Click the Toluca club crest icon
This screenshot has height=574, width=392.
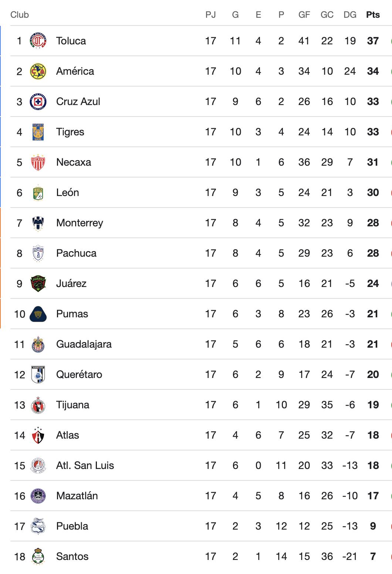38,41
